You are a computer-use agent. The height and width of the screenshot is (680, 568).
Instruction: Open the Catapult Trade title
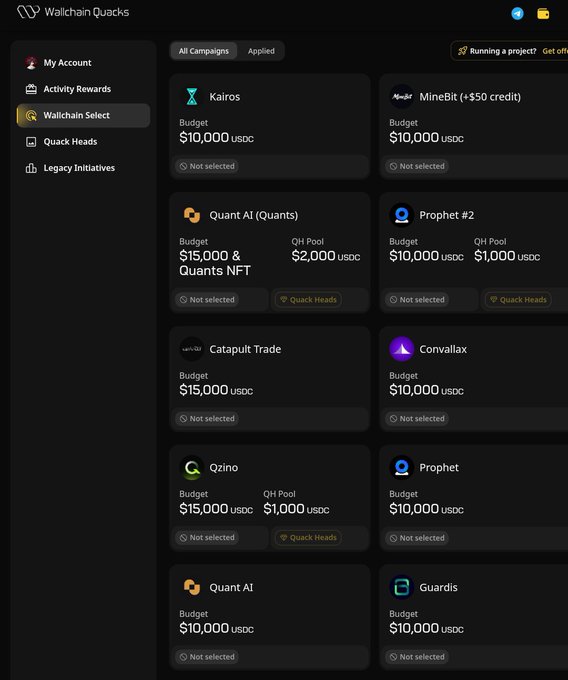[245, 349]
